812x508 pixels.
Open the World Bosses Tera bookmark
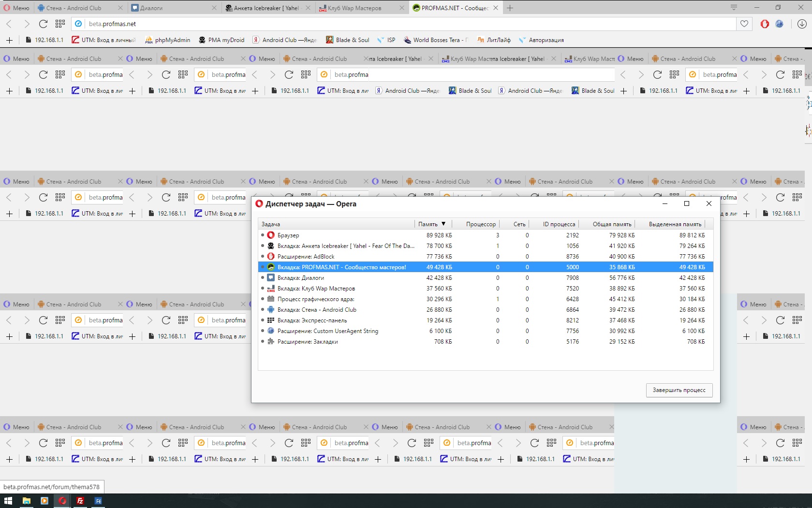point(436,40)
